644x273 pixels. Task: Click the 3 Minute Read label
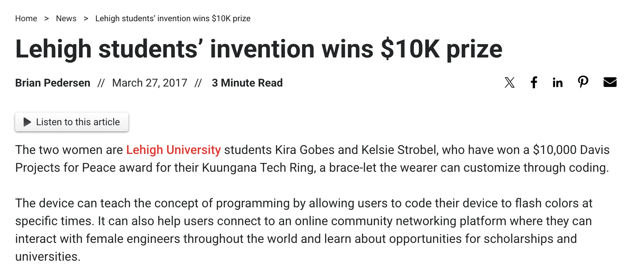pos(247,82)
